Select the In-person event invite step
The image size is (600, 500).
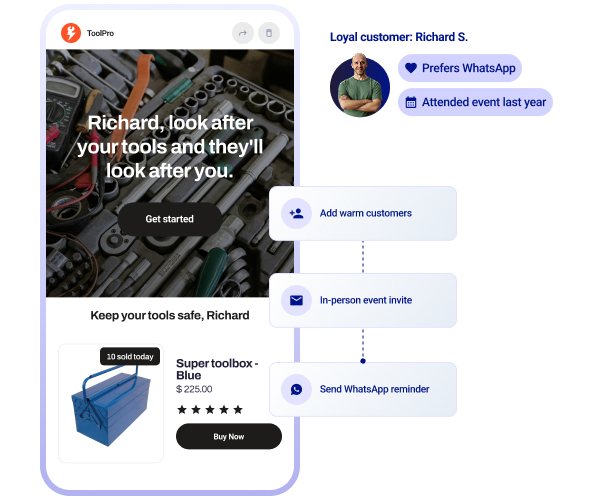pyautogui.click(x=363, y=300)
